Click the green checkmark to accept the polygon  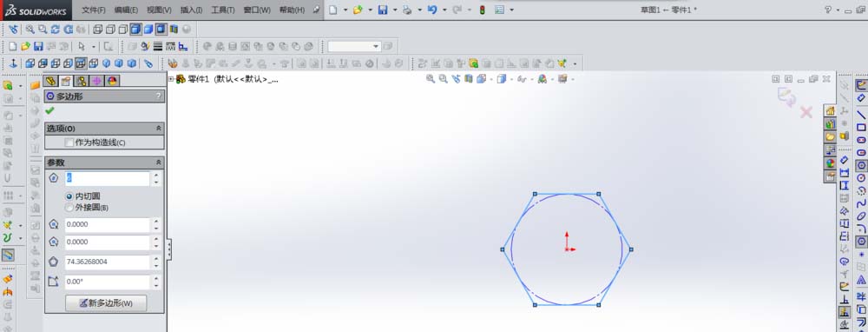[x=49, y=111]
